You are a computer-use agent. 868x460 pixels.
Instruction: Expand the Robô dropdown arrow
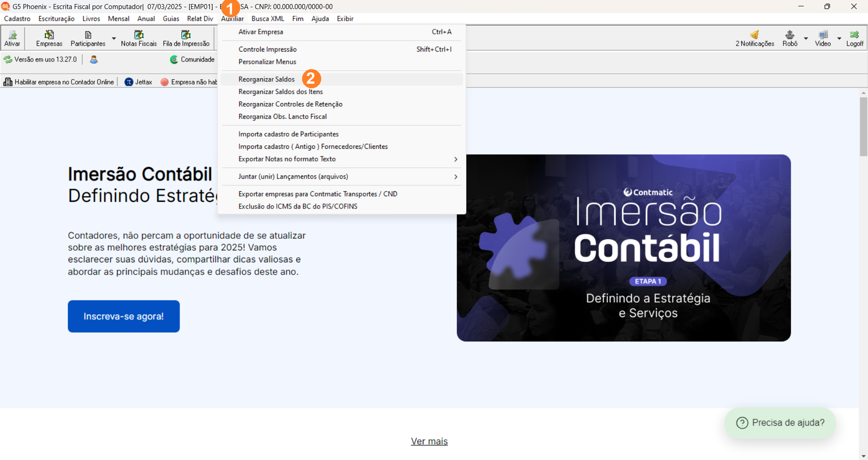click(x=806, y=38)
